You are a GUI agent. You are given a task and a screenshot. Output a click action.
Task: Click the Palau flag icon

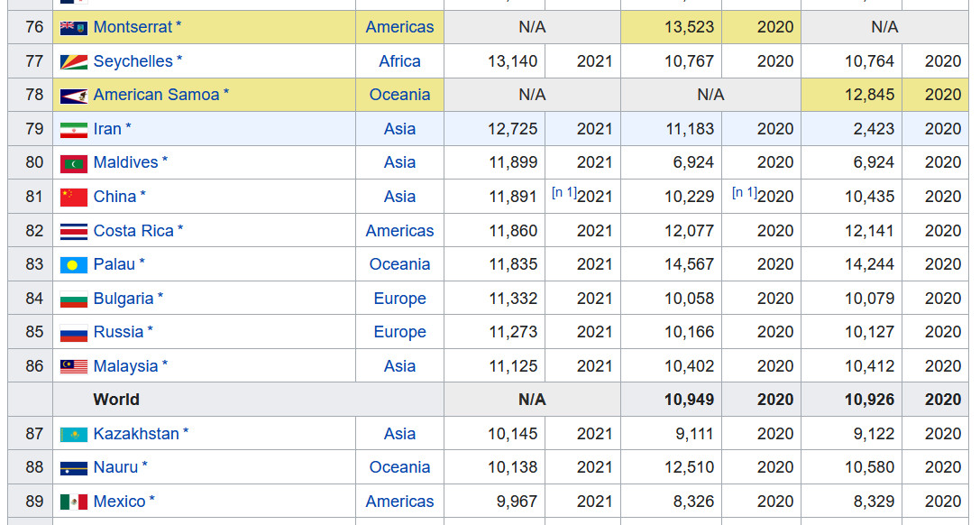click(73, 264)
